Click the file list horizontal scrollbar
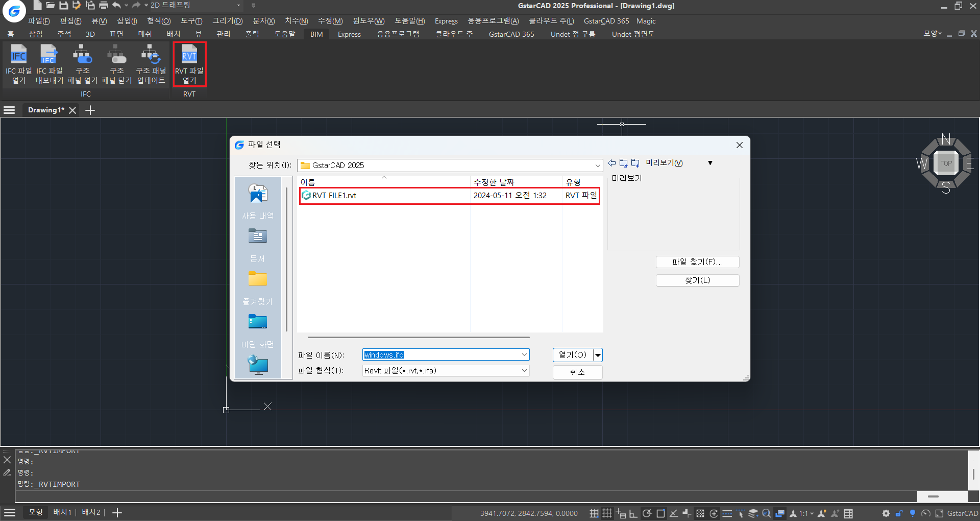This screenshot has height=521, width=980. point(419,337)
